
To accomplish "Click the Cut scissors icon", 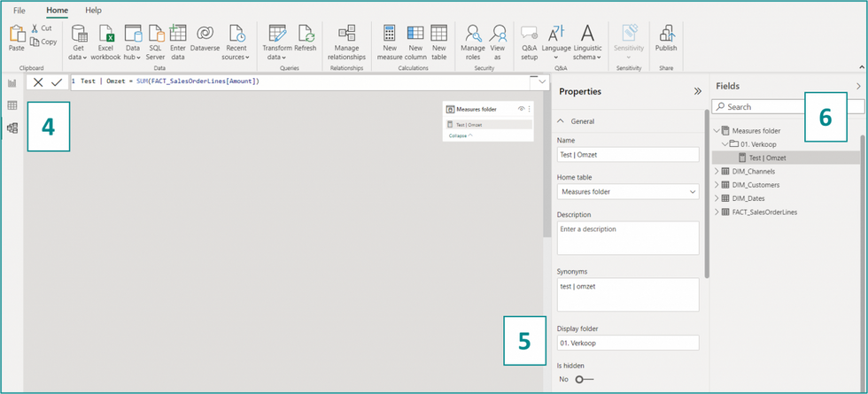I will coord(35,28).
